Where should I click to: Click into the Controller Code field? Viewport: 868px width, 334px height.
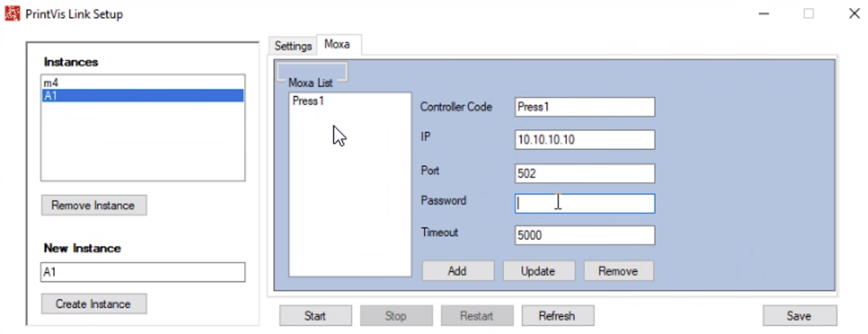pos(584,107)
